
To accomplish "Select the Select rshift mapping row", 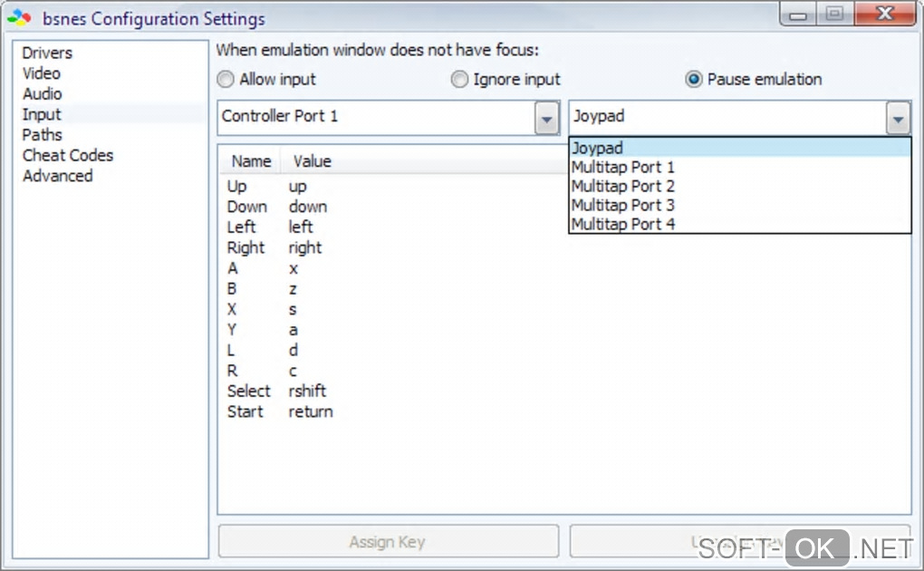I will click(276, 392).
